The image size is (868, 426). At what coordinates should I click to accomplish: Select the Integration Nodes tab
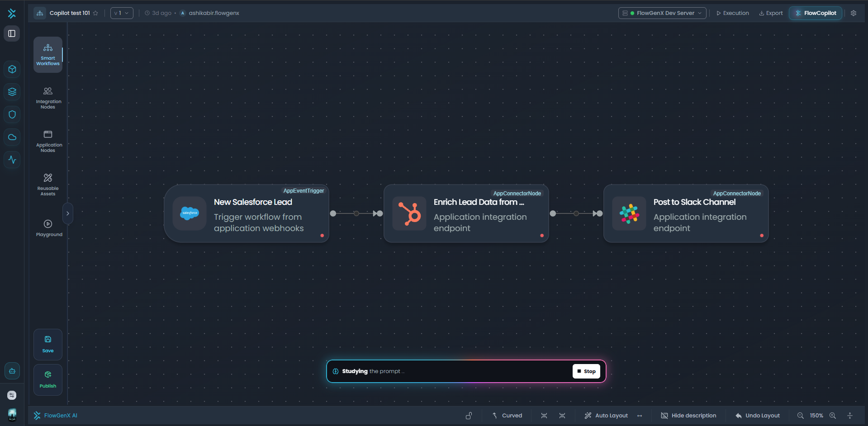coord(48,98)
